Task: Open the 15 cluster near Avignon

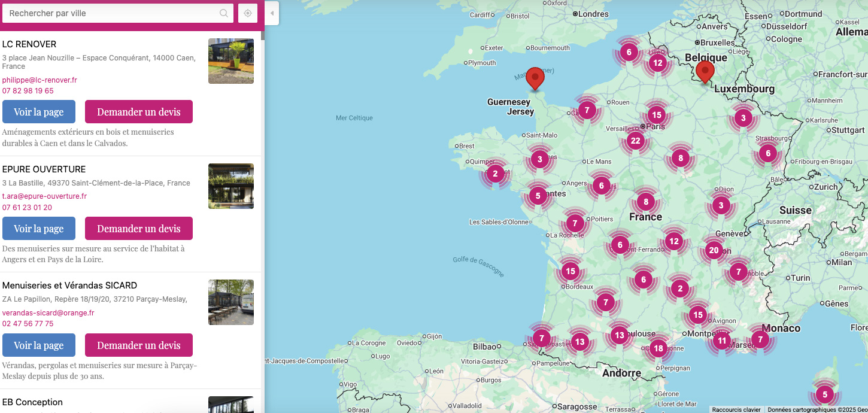Action: click(697, 315)
